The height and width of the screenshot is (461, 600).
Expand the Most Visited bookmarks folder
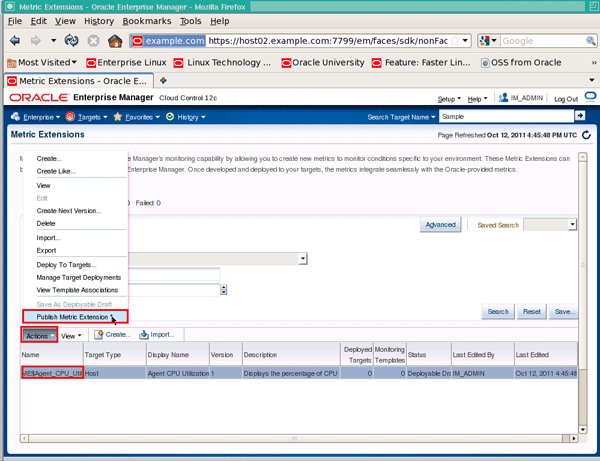point(42,62)
